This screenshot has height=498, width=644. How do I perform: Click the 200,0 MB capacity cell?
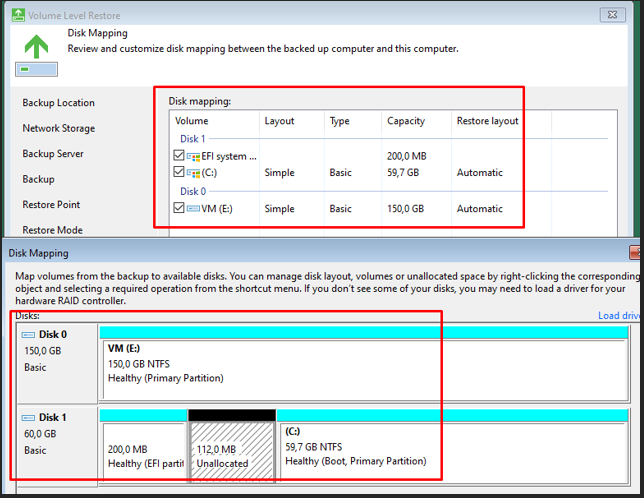pyautogui.click(x=407, y=156)
